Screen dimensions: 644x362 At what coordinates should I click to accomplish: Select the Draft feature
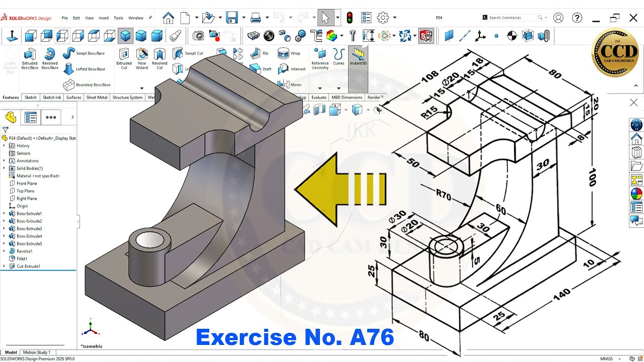click(x=261, y=69)
